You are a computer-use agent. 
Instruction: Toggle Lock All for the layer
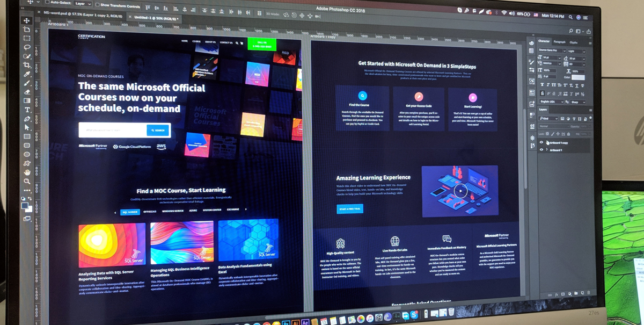[x=568, y=134]
